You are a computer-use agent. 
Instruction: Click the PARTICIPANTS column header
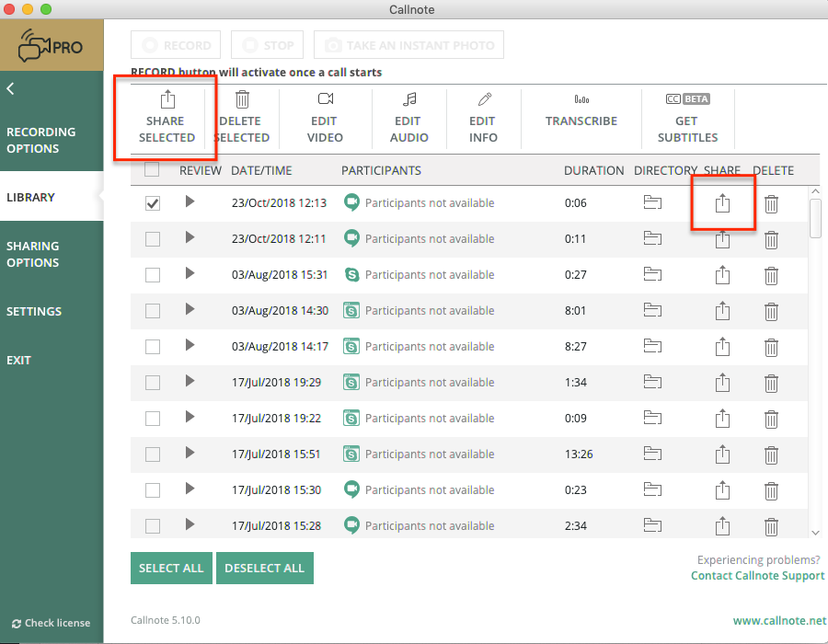point(381,170)
